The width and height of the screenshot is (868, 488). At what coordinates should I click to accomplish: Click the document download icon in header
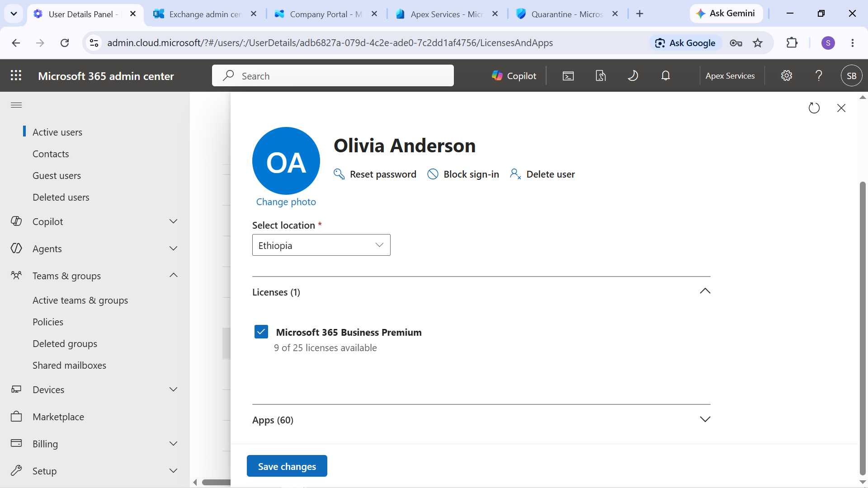pos(600,76)
